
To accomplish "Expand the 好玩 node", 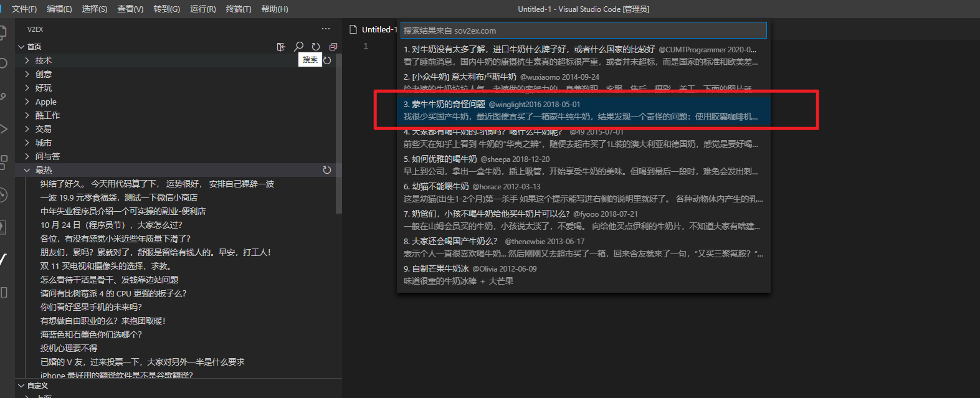I will coord(27,88).
